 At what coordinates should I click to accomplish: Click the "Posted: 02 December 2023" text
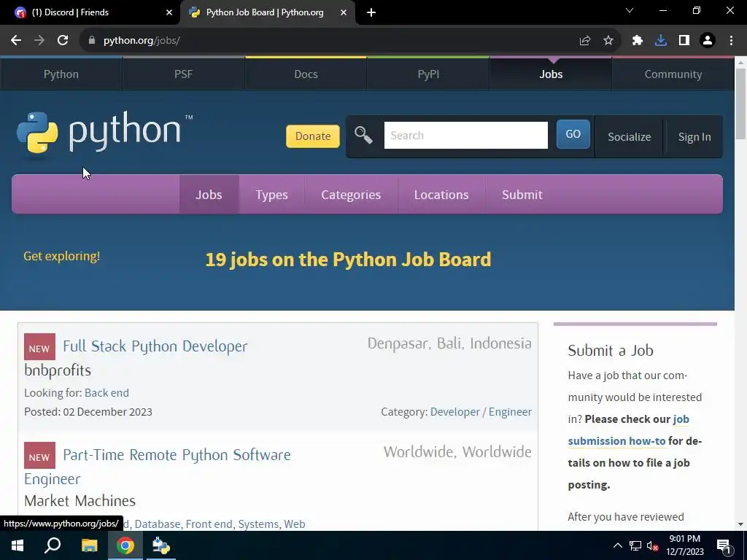coord(88,412)
